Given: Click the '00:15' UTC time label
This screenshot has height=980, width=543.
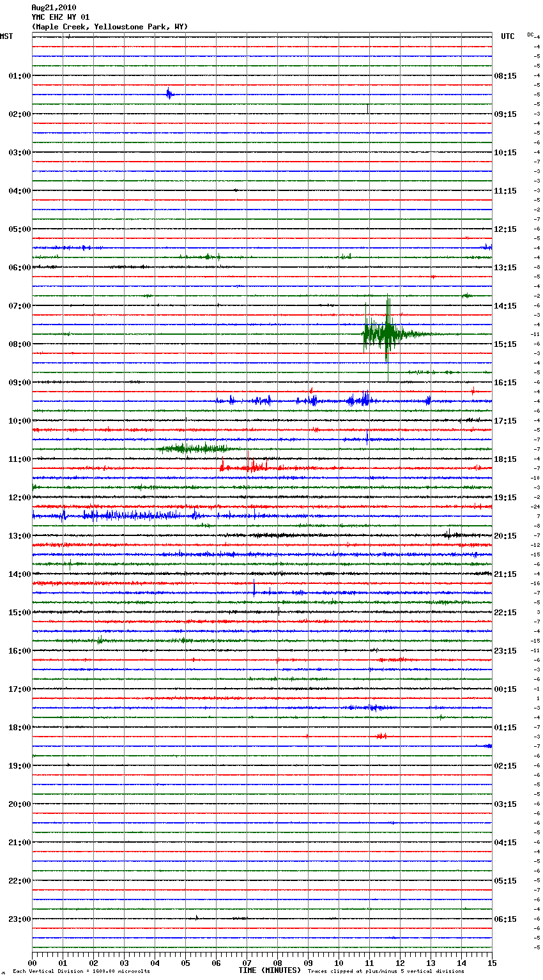Looking at the screenshot, I should click(x=505, y=689).
